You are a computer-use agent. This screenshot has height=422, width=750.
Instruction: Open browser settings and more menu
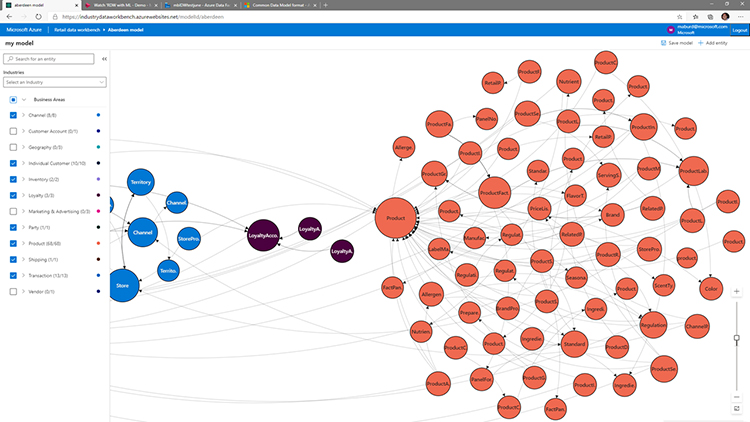pyautogui.click(x=739, y=17)
